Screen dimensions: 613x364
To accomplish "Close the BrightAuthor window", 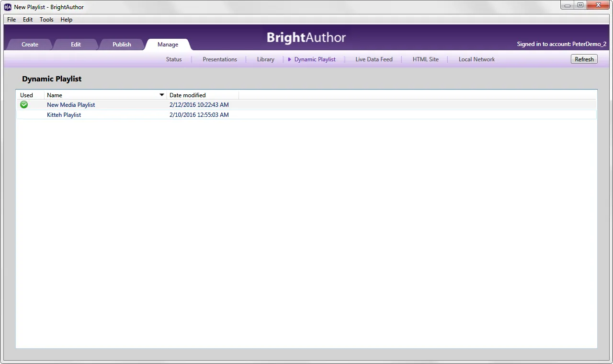I will 599,5.
